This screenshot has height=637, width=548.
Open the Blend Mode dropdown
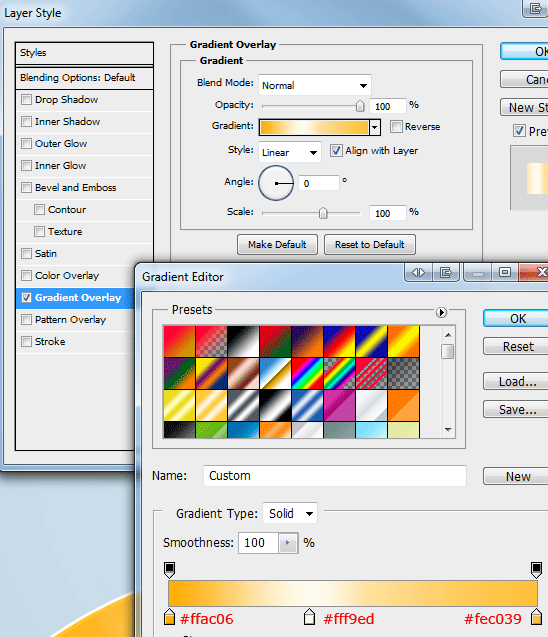click(315, 85)
